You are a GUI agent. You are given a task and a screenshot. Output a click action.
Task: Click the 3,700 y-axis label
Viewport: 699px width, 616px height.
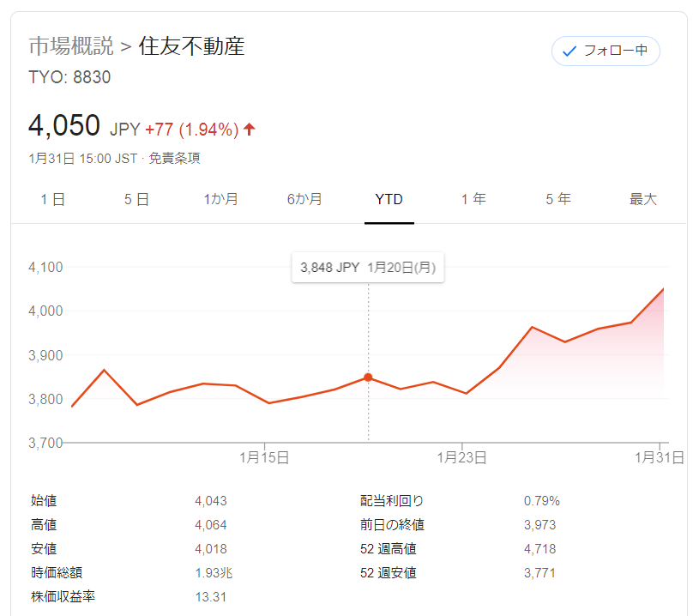coord(45,443)
